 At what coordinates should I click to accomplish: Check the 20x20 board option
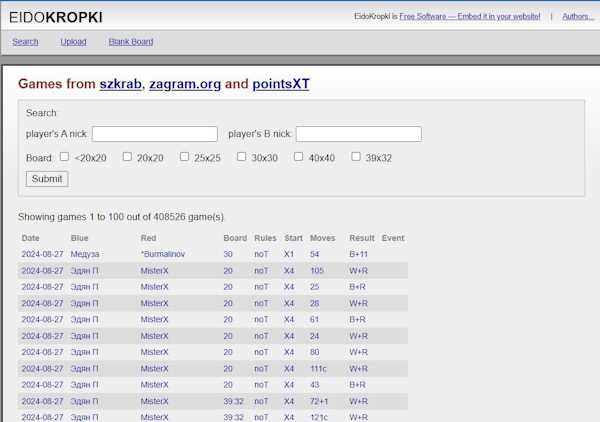click(x=126, y=157)
